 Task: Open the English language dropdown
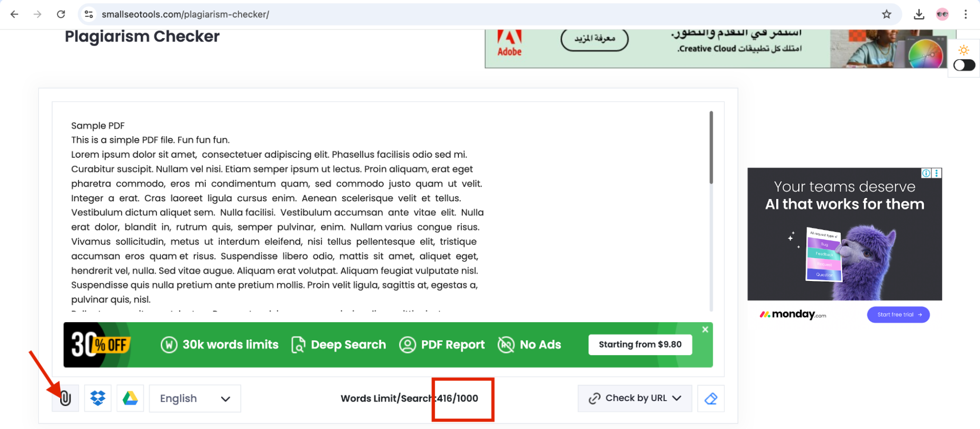195,399
